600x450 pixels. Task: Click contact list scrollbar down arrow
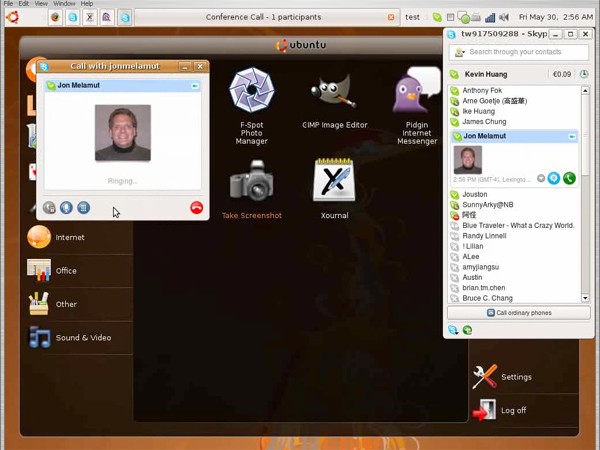585,298
